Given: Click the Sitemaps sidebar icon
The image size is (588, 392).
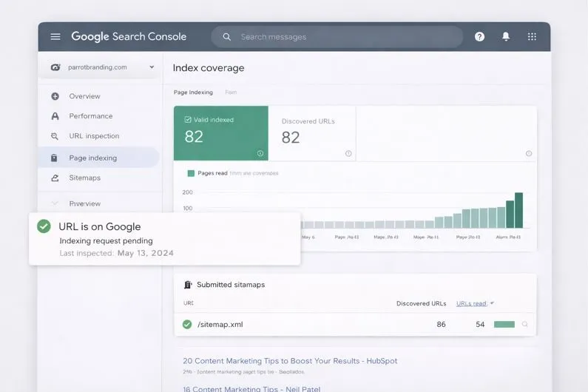Looking at the screenshot, I should (x=55, y=178).
